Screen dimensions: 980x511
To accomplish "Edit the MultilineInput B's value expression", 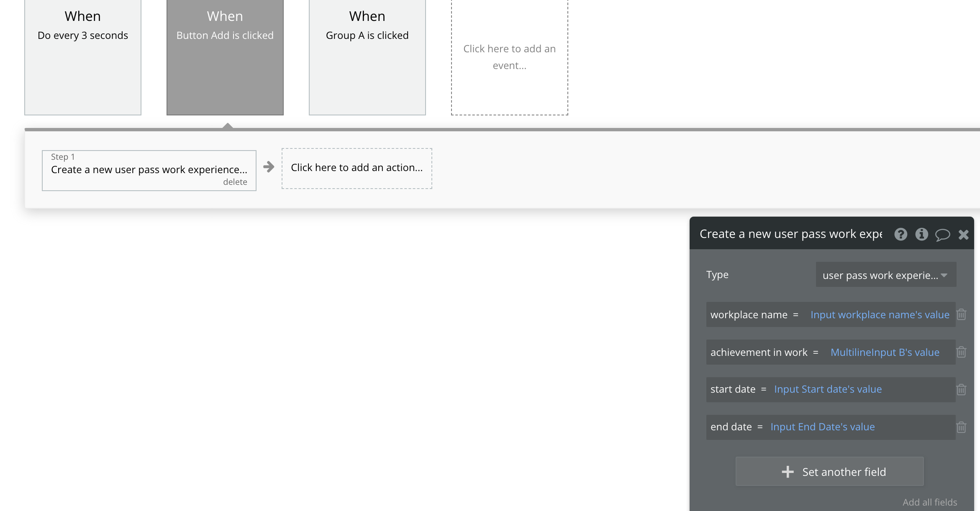I will (x=885, y=353).
